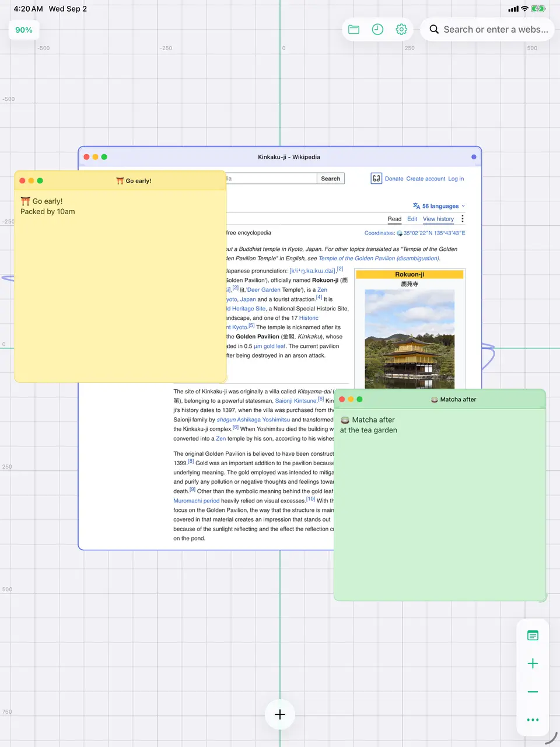Open the shōgun Ashikaga Yoshimitsu link

tap(253, 420)
